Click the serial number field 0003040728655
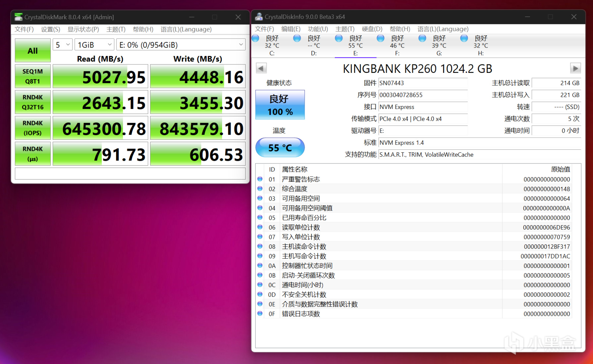 [x=423, y=95]
